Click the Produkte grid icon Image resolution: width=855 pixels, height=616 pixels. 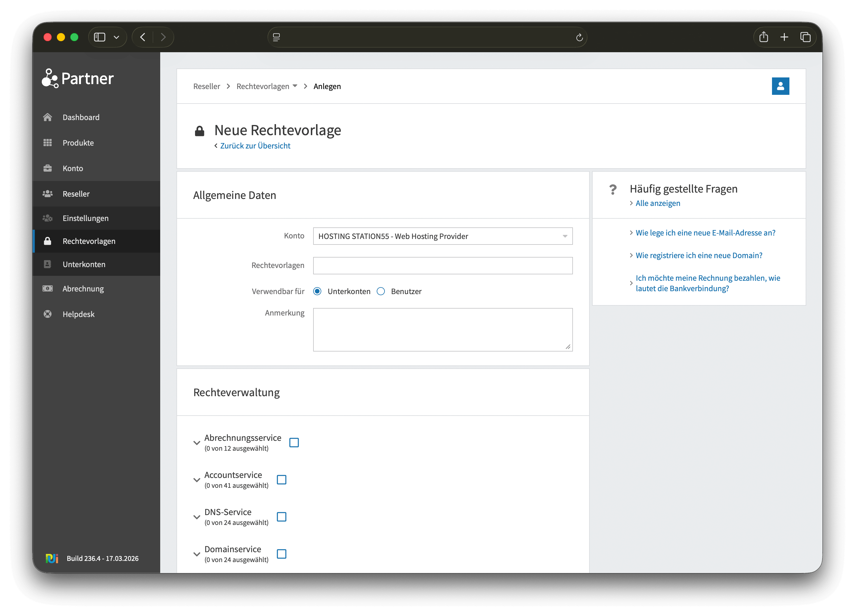click(48, 143)
